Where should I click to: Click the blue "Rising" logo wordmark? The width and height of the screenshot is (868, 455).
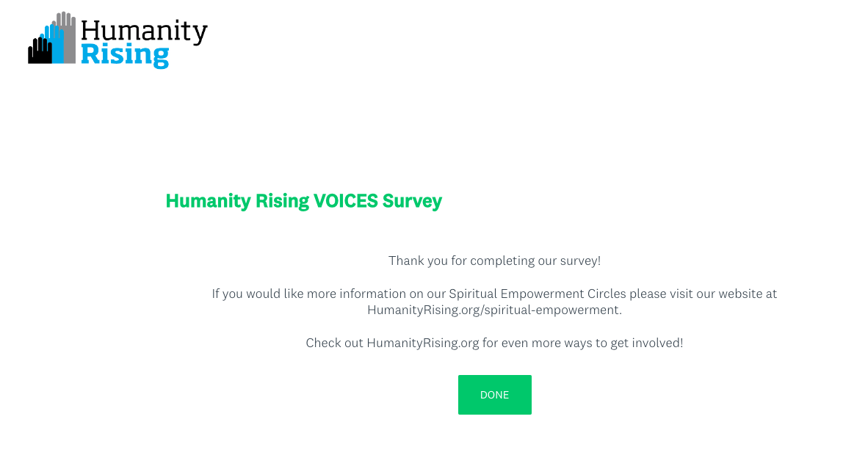coord(125,54)
